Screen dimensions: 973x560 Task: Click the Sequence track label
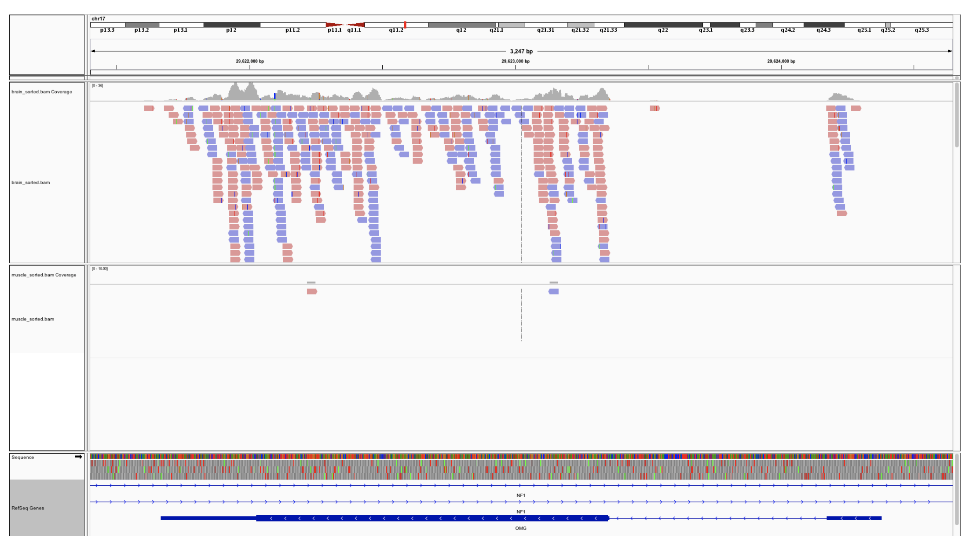pos(23,458)
